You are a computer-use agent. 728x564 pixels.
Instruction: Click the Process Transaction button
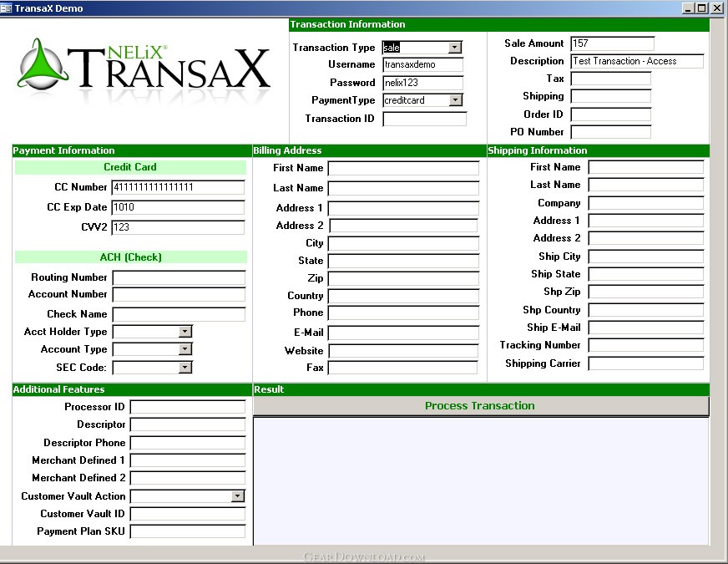coord(481,406)
